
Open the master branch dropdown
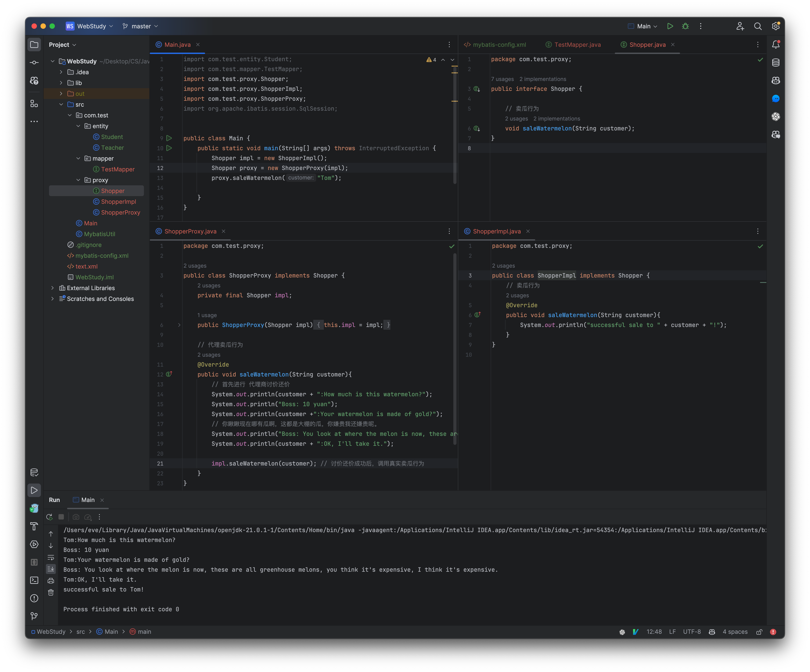tap(140, 26)
